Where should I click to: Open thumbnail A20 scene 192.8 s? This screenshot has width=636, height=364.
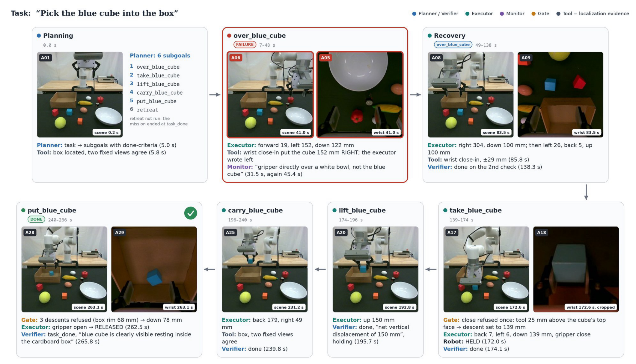(375, 269)
